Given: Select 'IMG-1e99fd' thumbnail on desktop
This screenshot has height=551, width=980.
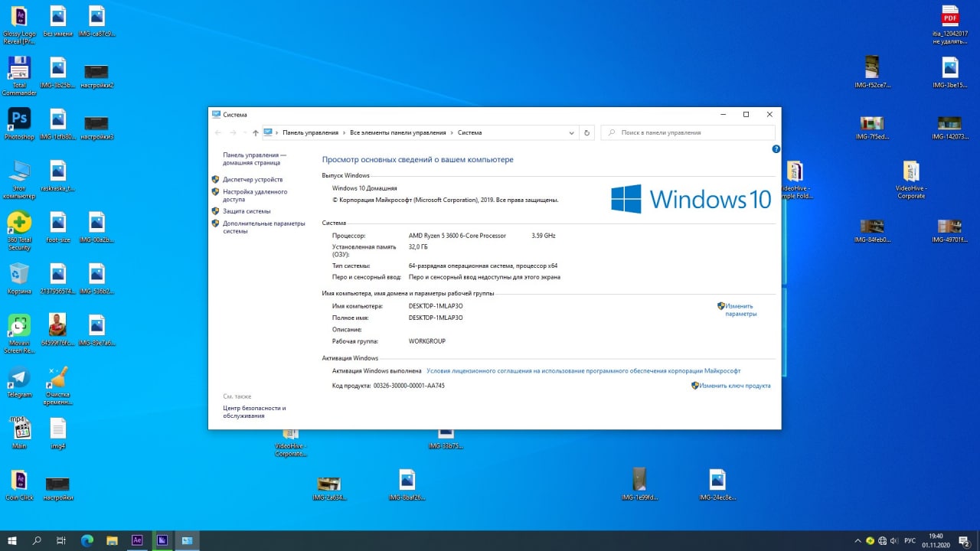Looking at the screenshot, I should 639,484.
